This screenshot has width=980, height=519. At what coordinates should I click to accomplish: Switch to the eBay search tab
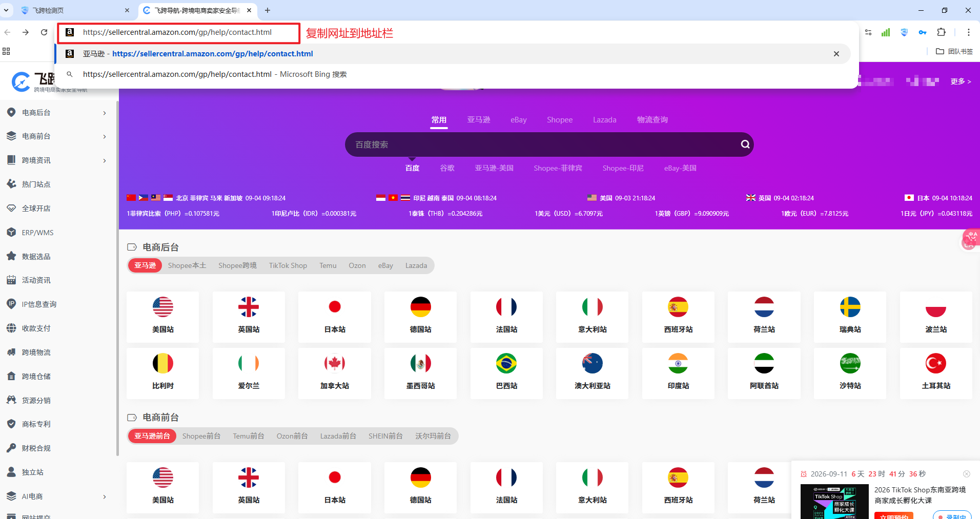pyautogui.click(x=518, y=119)
